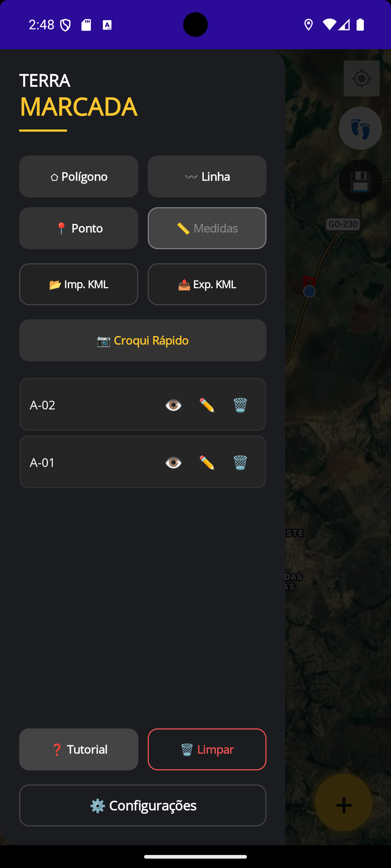Image resolution: width=391 pixels, height=868 pixels.
Task: Delete the A-01 area using the trash icon
Action: [x=240, y=462]
